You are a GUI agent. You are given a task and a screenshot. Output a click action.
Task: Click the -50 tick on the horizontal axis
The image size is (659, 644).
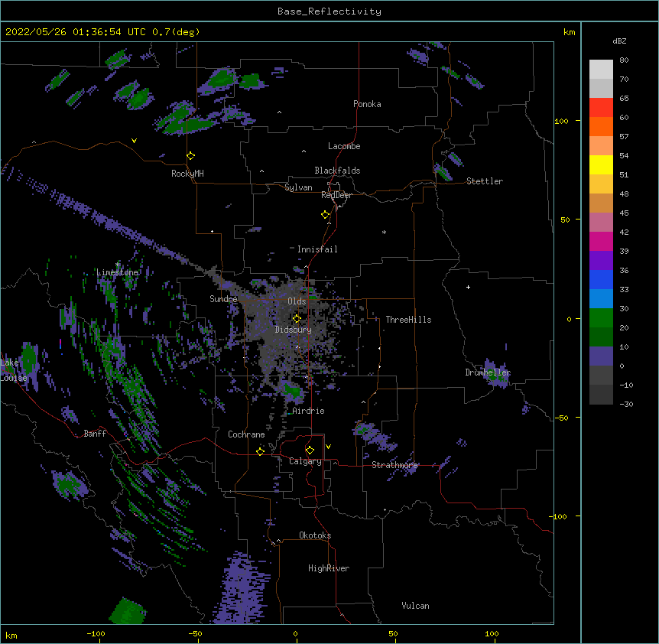click(195, 633)
